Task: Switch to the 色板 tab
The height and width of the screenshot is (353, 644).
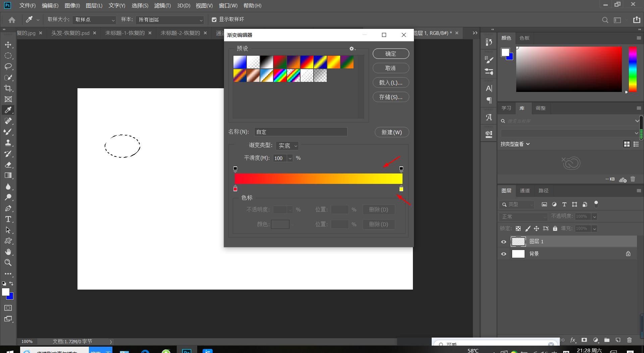Action: (525, 38)
